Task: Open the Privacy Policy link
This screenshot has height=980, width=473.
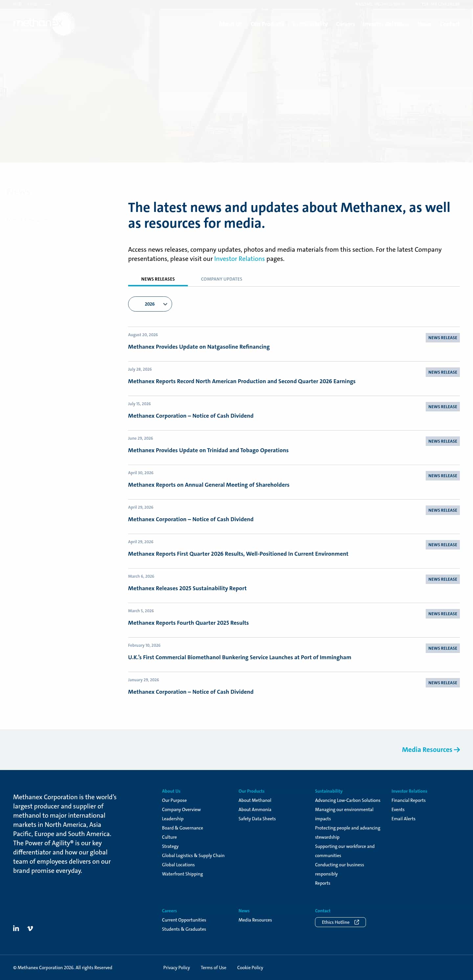Action: 176,968
